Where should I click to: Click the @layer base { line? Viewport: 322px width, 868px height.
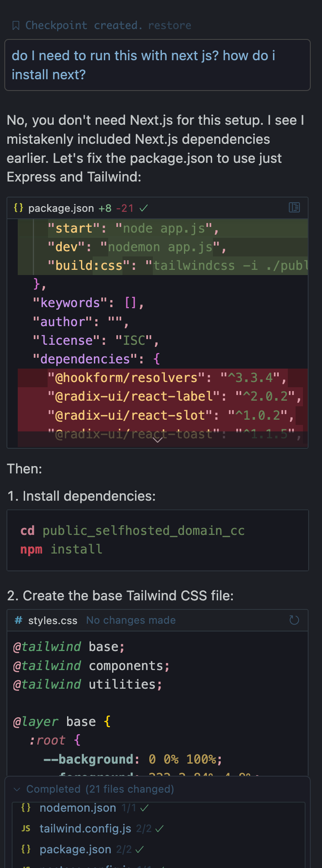pyautogui.click(x=62, y=722)
